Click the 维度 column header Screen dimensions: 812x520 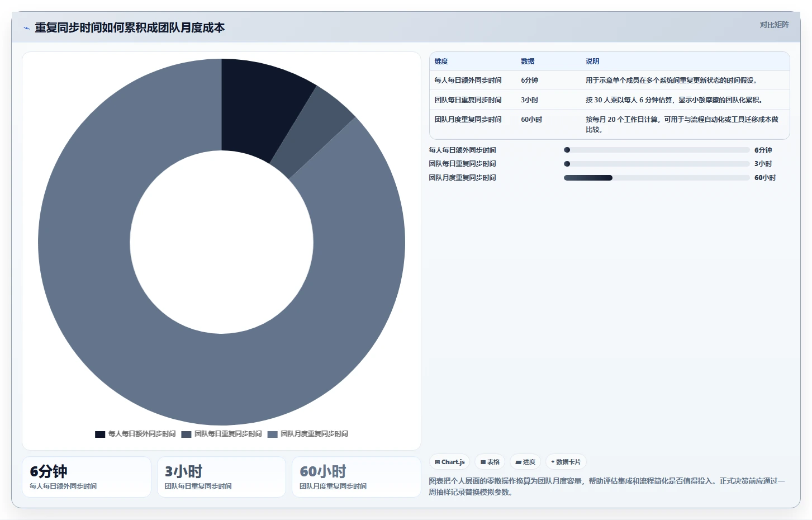(x=441, y=62)
